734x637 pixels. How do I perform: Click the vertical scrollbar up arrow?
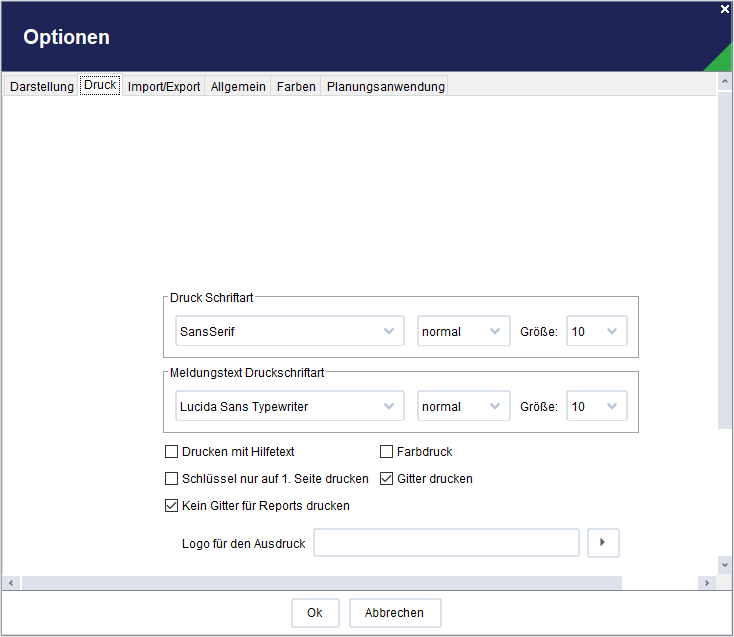point(724,81)
